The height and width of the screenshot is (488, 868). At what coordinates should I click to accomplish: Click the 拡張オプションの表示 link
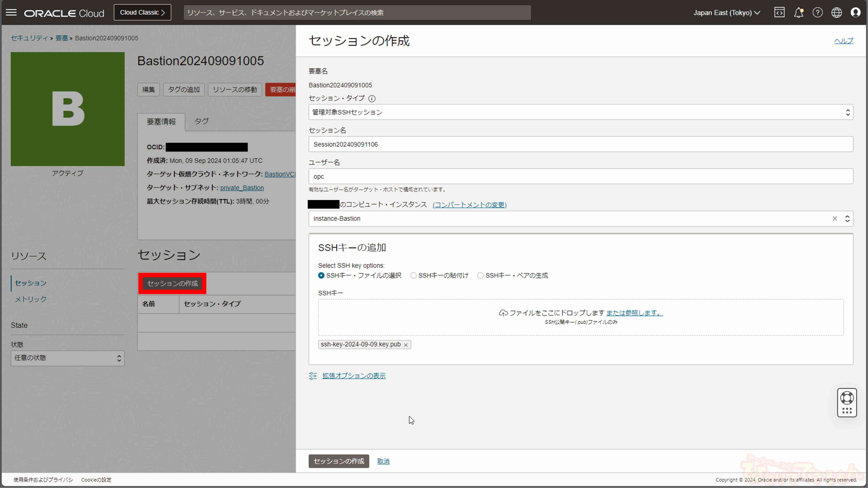point(354,376)
